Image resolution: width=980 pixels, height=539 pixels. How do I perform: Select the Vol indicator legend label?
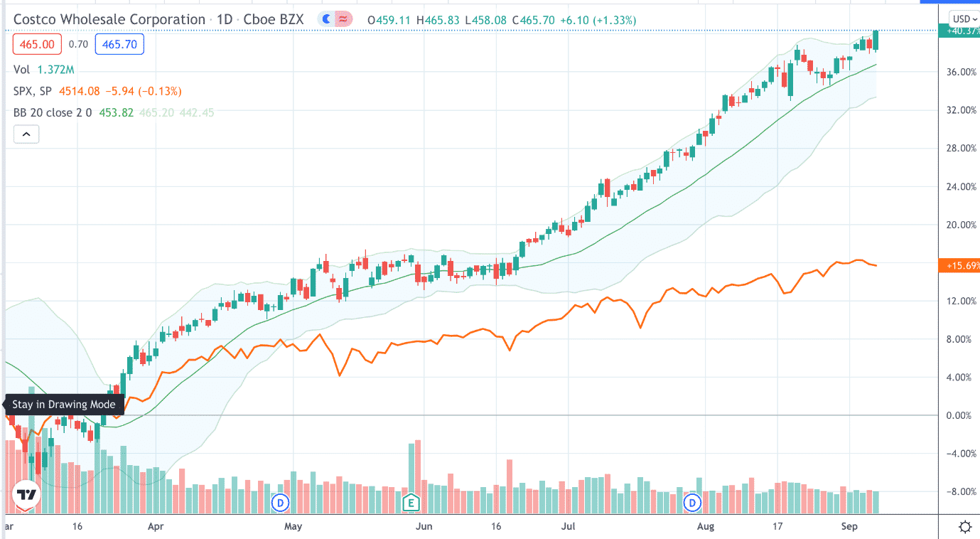coord(21,70)
